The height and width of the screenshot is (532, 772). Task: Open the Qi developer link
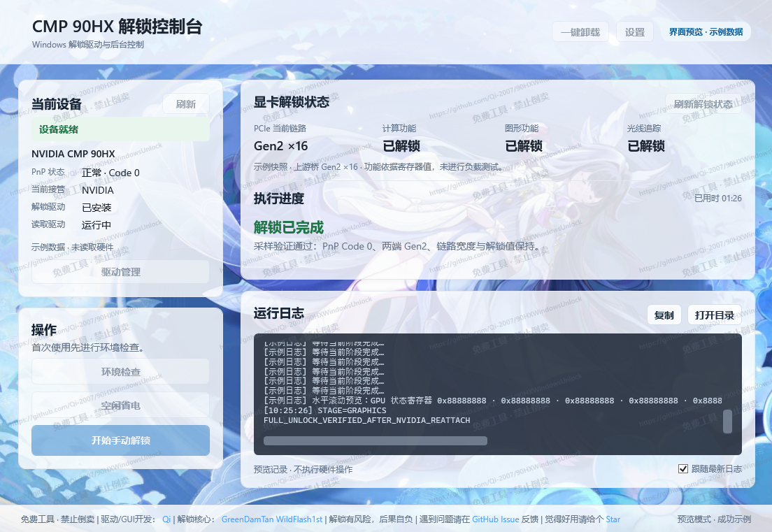point(166,519)
